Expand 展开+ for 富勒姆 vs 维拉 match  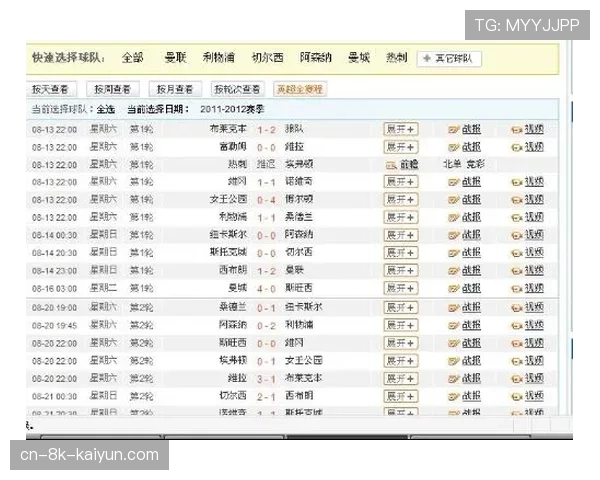[401, 147]
